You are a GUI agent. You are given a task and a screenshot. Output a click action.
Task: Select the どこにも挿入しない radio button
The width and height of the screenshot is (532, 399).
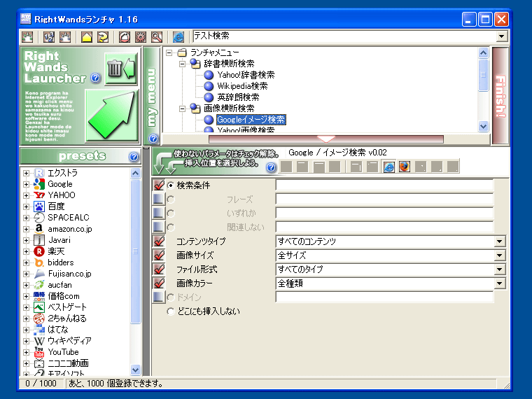(171, 311)
